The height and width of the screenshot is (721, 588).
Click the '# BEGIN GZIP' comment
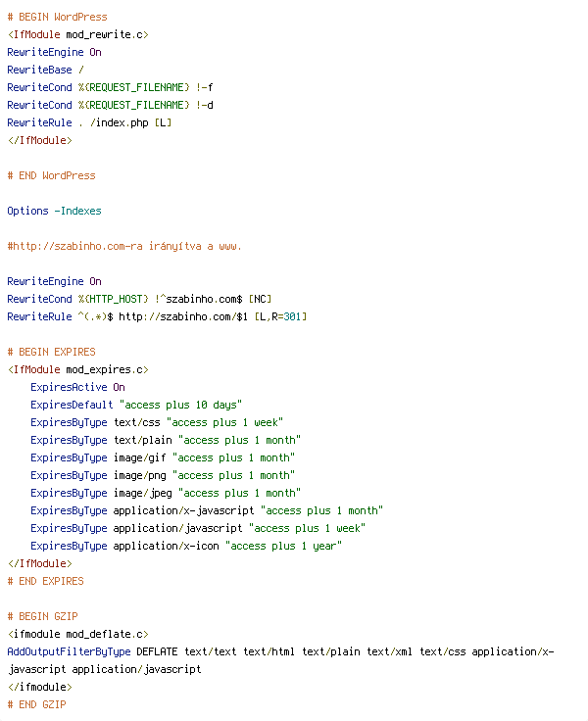pos(43,616)
